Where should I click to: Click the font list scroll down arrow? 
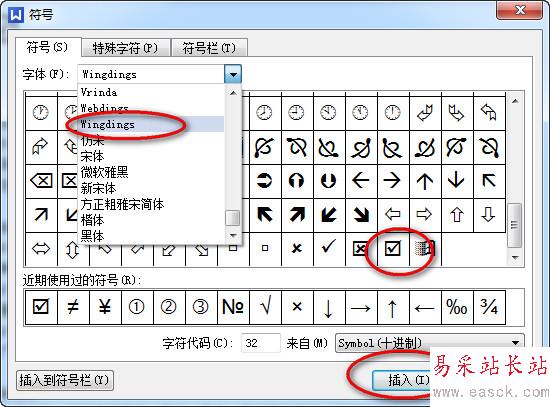tap(233, 235)
